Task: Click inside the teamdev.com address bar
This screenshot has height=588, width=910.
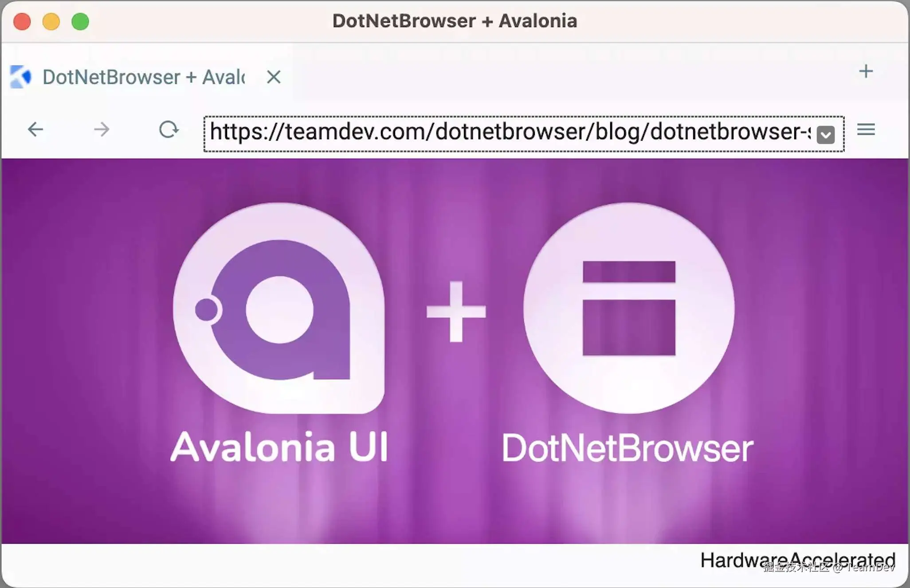Action: pyautogui.click(x=488, y=132)
